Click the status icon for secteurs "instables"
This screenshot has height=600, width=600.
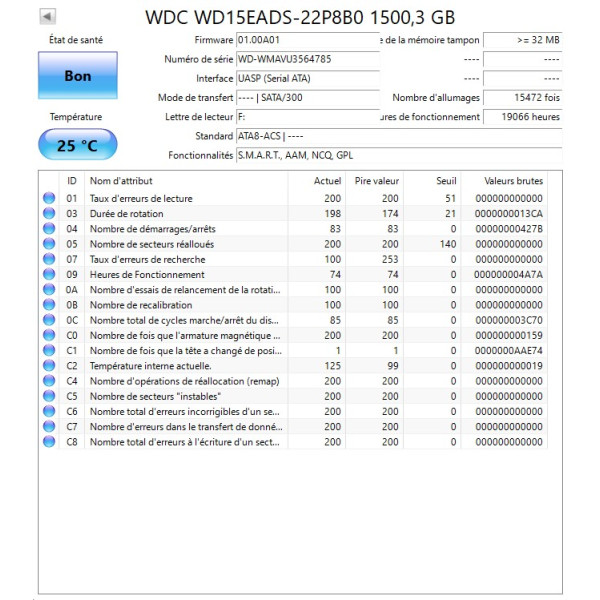[49, 396]
